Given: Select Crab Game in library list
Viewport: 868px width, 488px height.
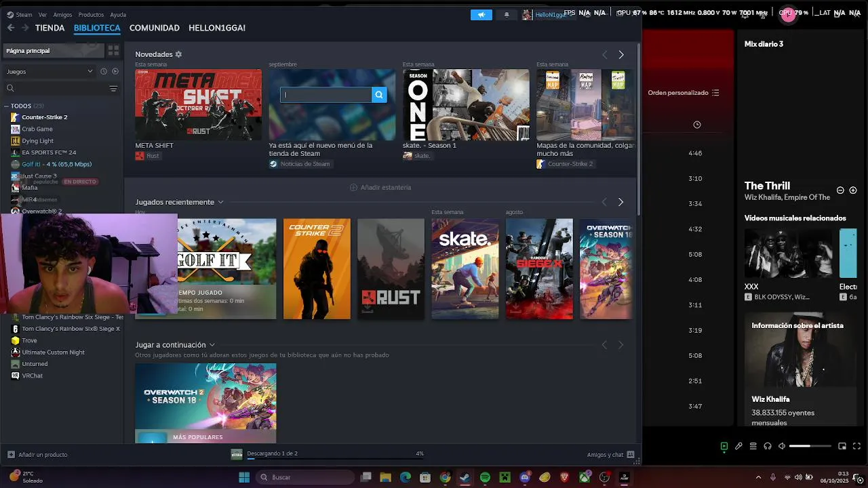Looking at the screenshot, I should [37, 129].
